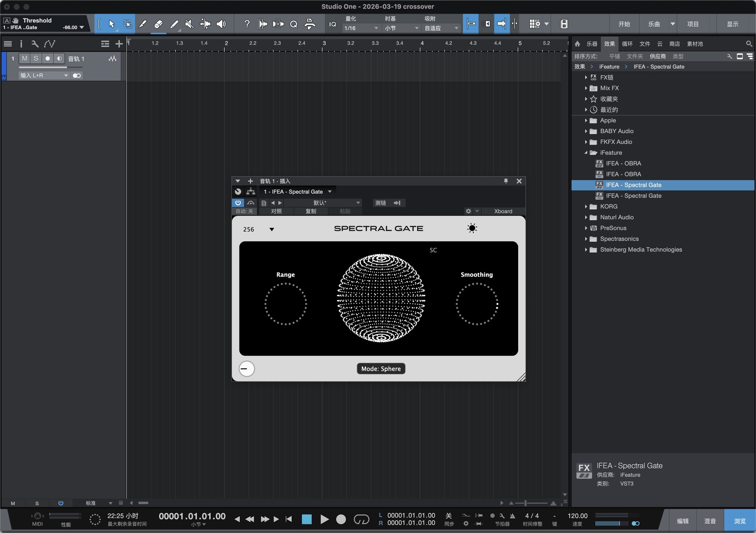Viewport: 756px width, 533px height.
Task: Select the Listen speaker tool
Action: coord(221,24)
